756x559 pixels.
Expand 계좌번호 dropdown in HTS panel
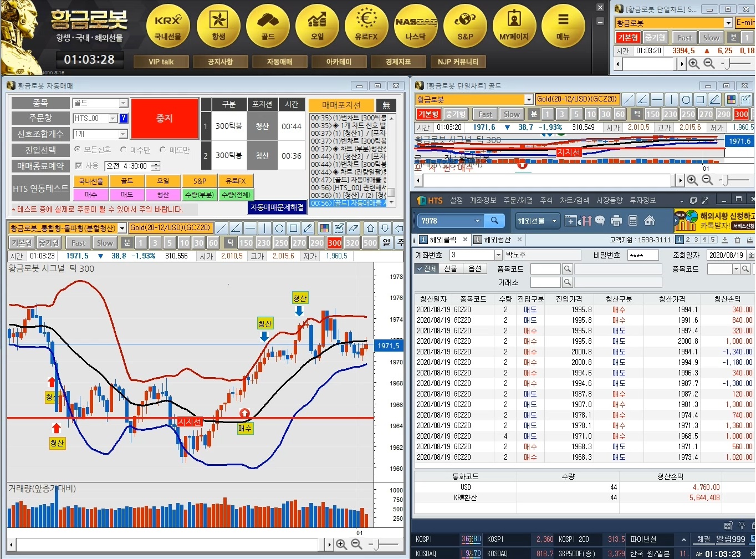497,255
